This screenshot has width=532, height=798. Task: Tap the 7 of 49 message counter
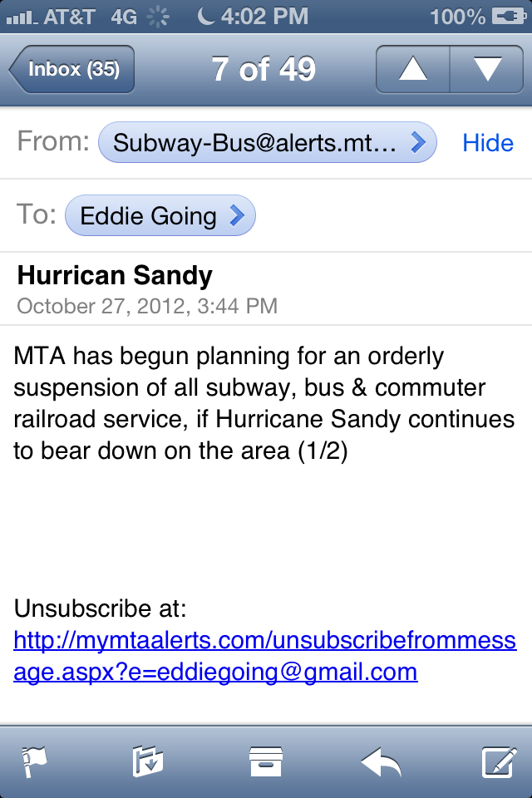264,69
